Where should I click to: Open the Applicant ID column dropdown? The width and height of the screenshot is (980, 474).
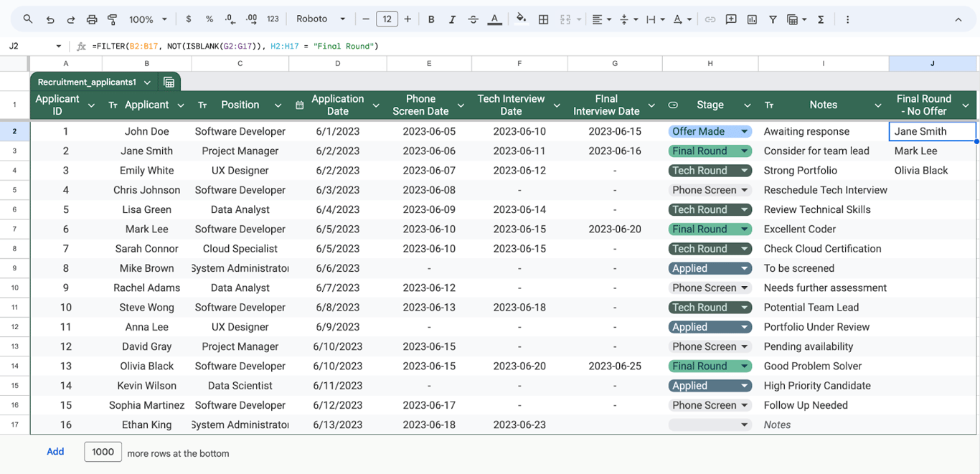[x=91, y=105]
